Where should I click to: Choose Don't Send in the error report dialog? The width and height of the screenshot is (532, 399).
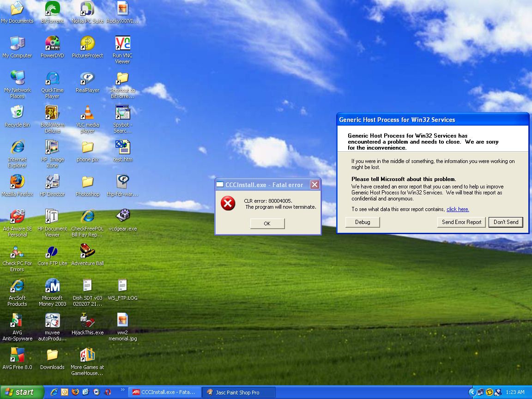coord(506,222)
